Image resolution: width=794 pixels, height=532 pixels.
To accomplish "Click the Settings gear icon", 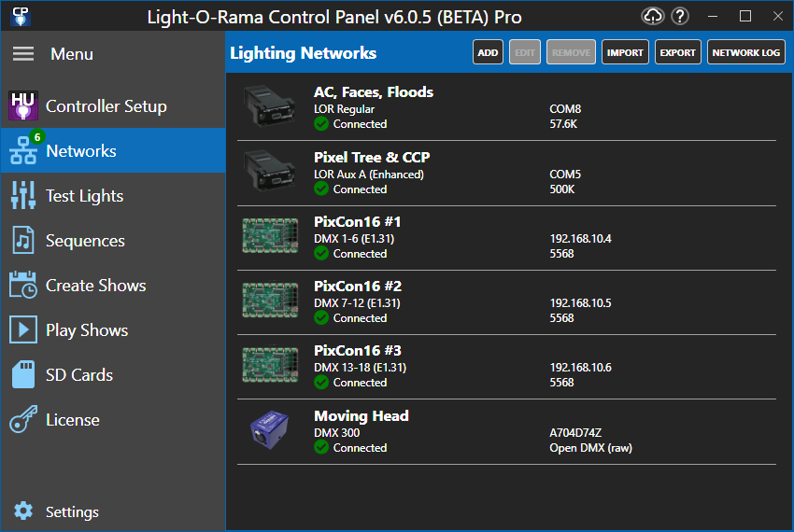I will (23, 511).
